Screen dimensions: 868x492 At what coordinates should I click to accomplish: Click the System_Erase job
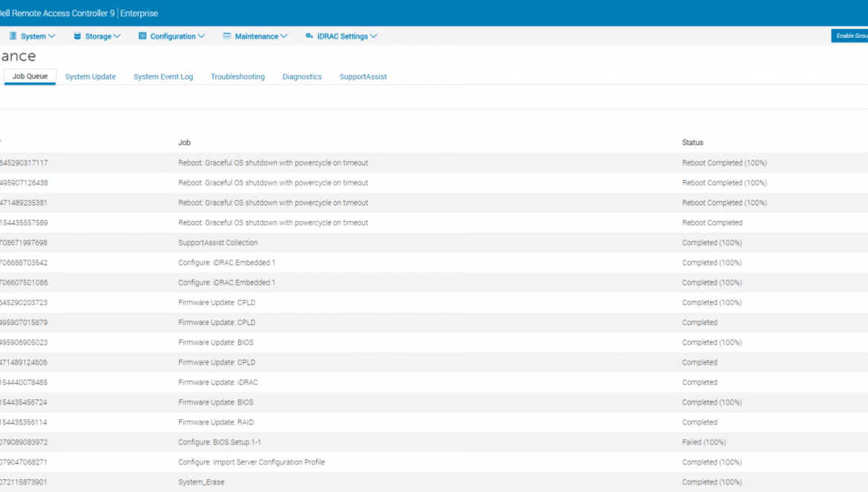[202, 482]
